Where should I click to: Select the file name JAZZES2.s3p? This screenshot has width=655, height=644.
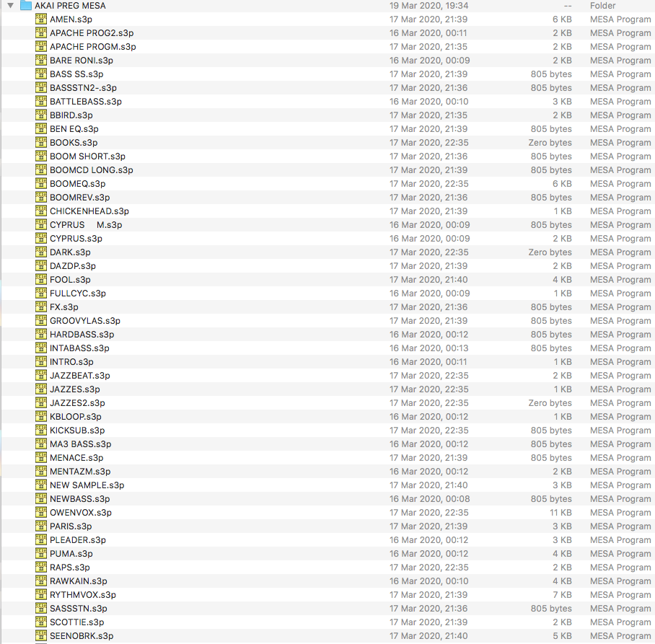(x=77, y=403)
